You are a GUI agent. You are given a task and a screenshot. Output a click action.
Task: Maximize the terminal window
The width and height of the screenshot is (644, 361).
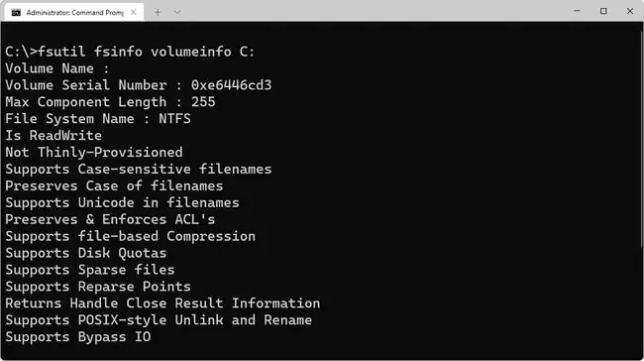click(603, 11)
